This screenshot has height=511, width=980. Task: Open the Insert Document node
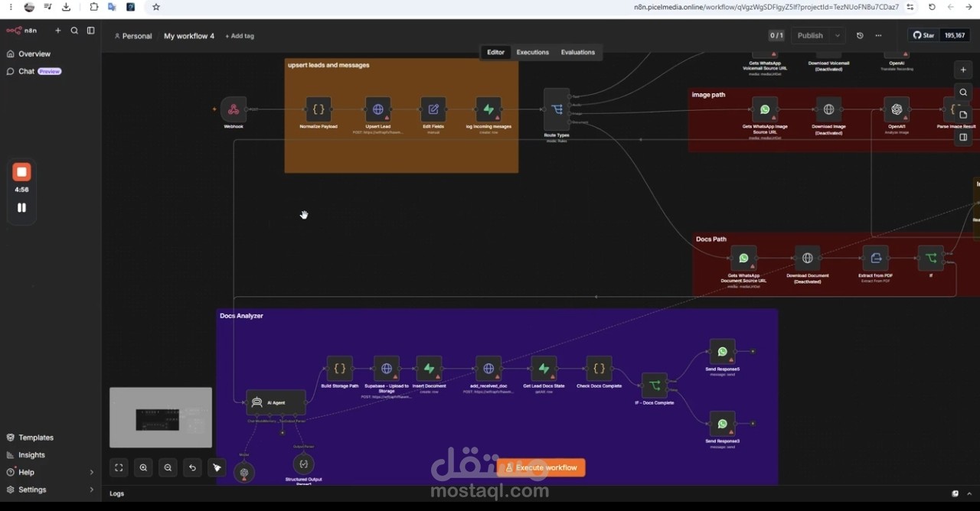point(429,369)
